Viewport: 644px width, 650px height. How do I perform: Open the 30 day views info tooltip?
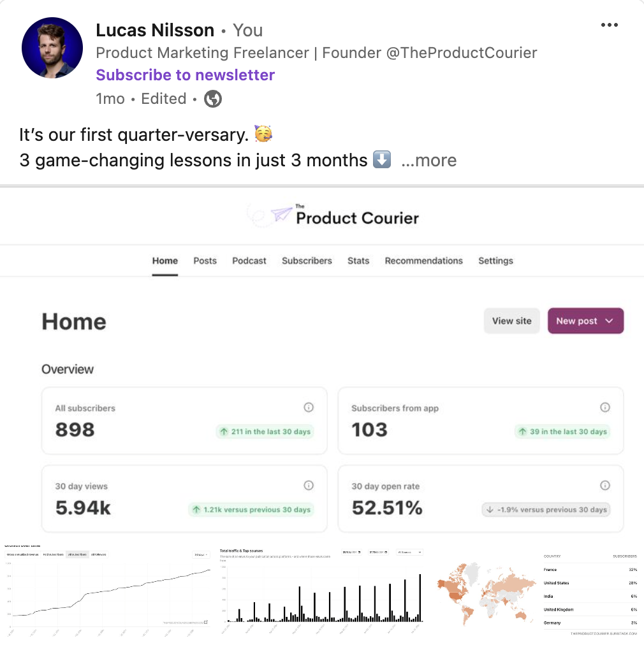pyautogui.click(x=309, y=486)
